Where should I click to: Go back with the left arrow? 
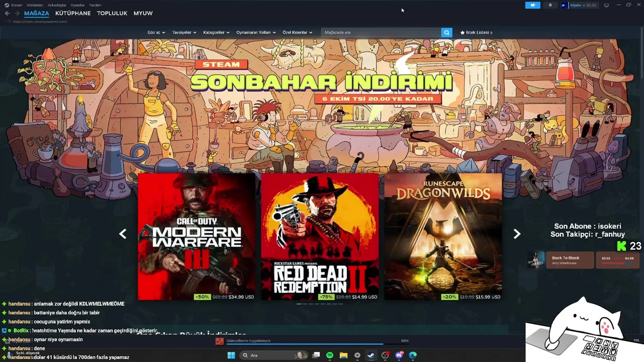point(7,14)
